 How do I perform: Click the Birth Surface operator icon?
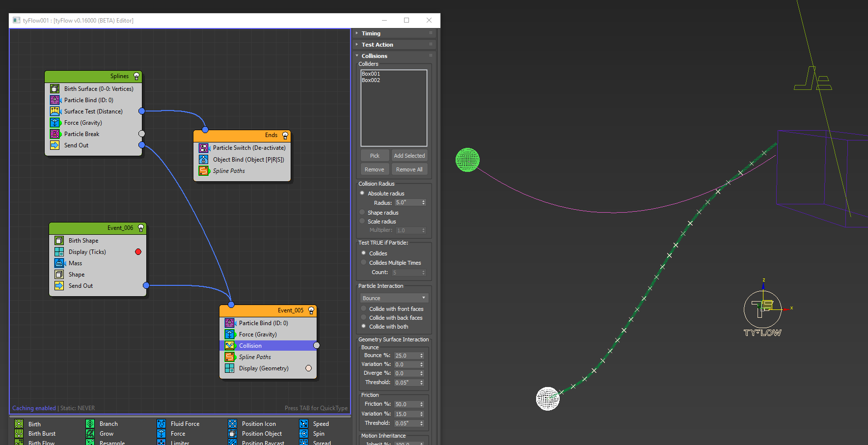click(x=55, y=89)
